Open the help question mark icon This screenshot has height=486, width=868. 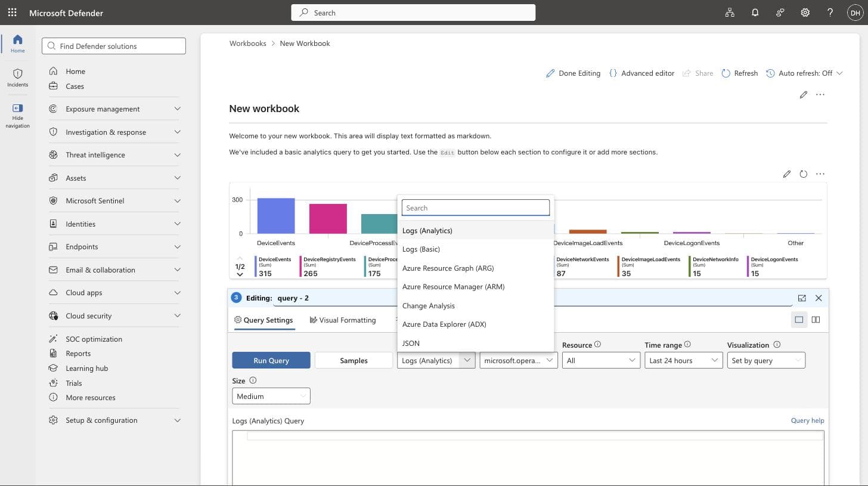(x=830, y=13)
